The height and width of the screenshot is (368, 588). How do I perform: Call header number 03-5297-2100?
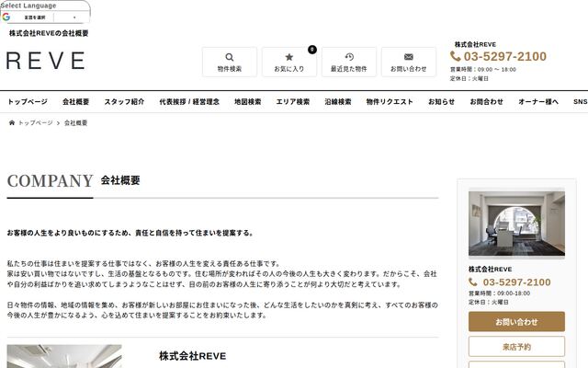pyautogui.click(x=505, y=56)
